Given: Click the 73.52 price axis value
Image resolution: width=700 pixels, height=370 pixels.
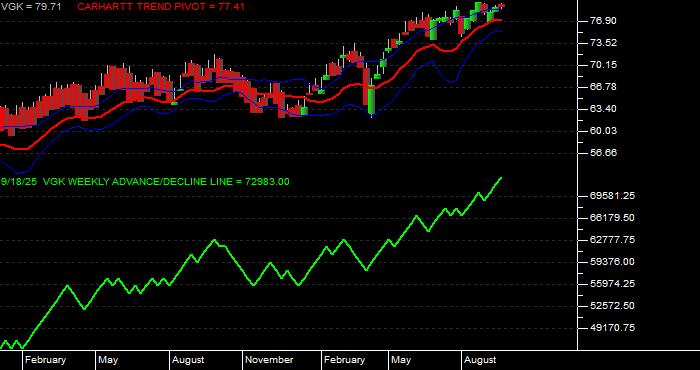Looking at the screenshot, I should (x=603, y=43).
